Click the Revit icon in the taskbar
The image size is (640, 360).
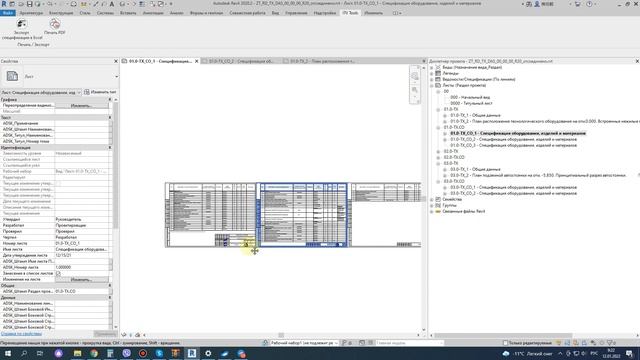pos(192,353)
